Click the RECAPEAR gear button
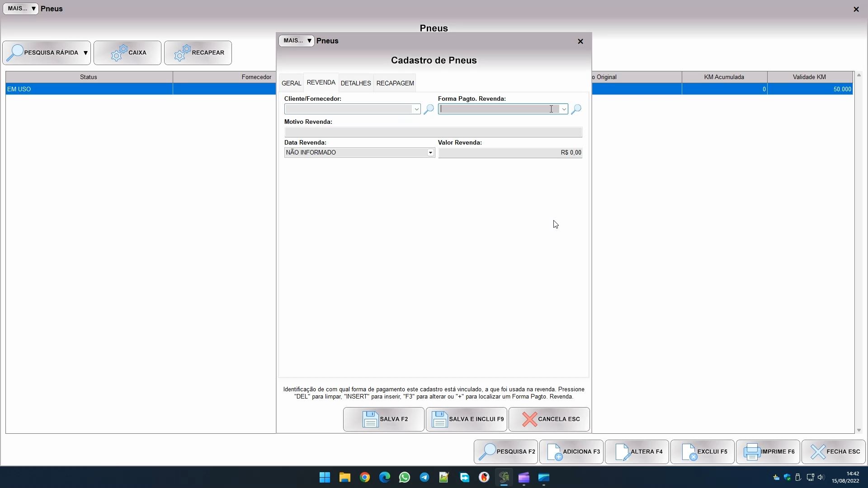 coord(198,53)
